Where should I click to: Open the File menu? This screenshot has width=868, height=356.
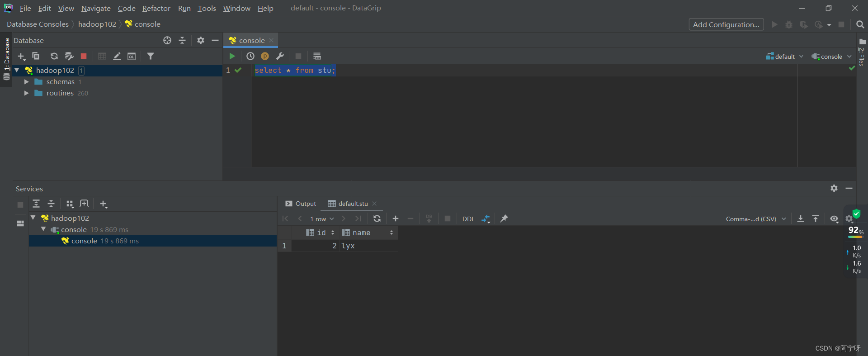[x=25, y=8]
